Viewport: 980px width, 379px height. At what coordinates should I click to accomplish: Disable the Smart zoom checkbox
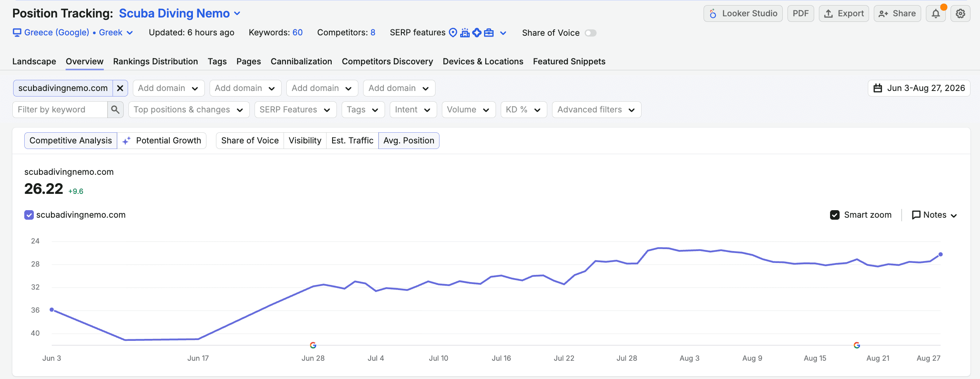click(x=835, y=215)
